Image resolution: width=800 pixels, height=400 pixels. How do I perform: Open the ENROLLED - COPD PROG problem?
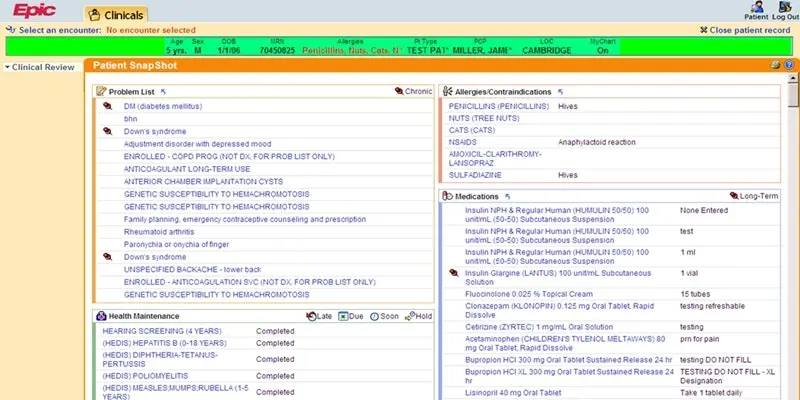tap(229, 157)
